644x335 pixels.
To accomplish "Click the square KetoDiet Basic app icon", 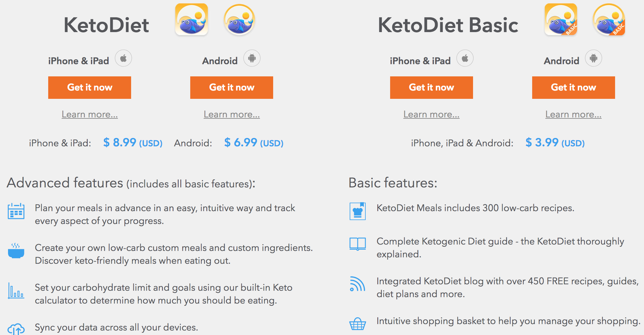I will [561, 19].
